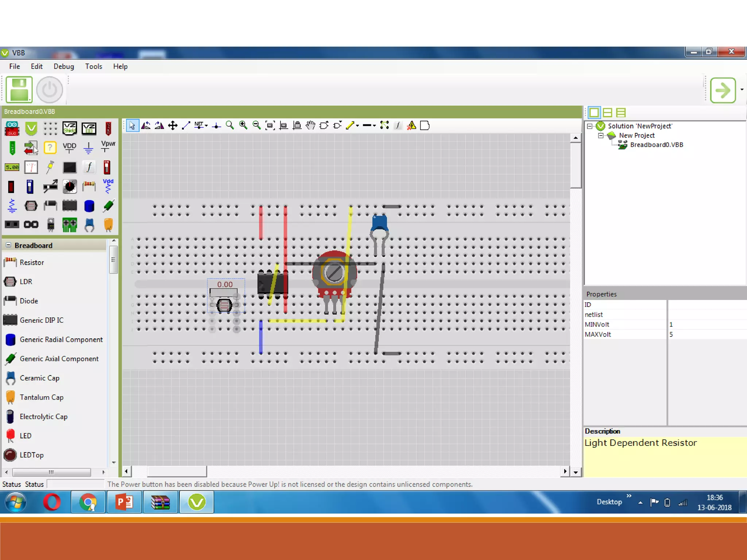Collapse the Breadboard component category

8,245
